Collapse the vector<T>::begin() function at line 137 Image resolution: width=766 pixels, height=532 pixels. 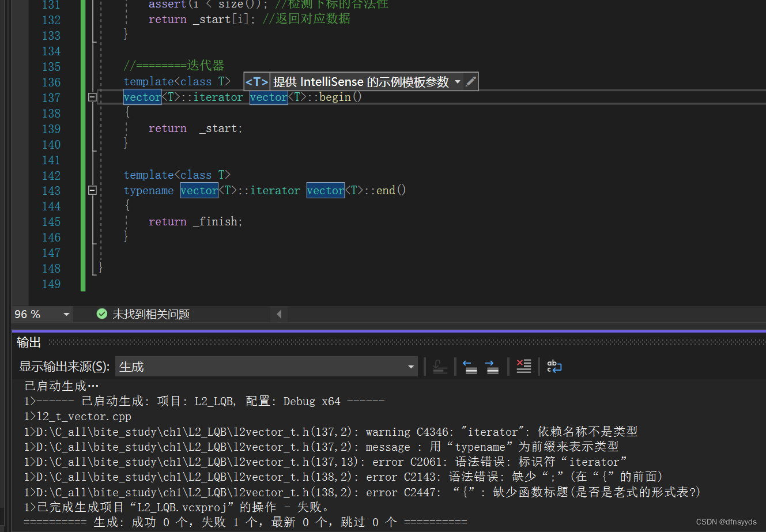click(92, 97)
